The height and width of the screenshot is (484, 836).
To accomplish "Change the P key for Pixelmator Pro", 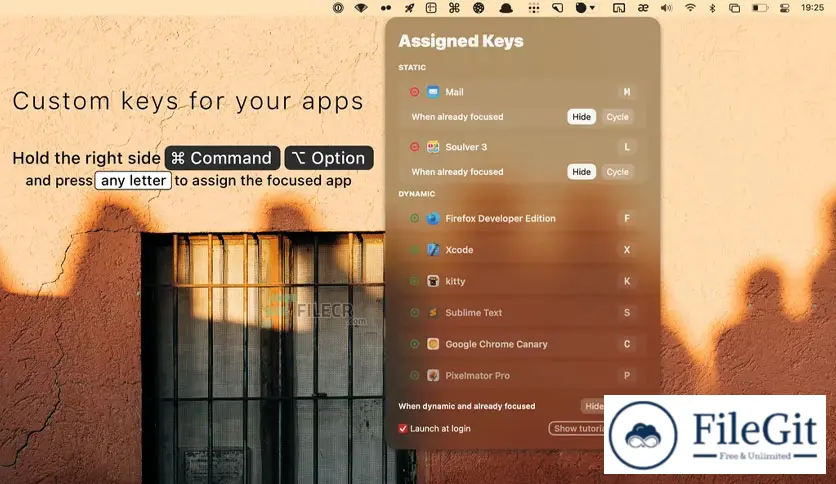I will [627, 375].
